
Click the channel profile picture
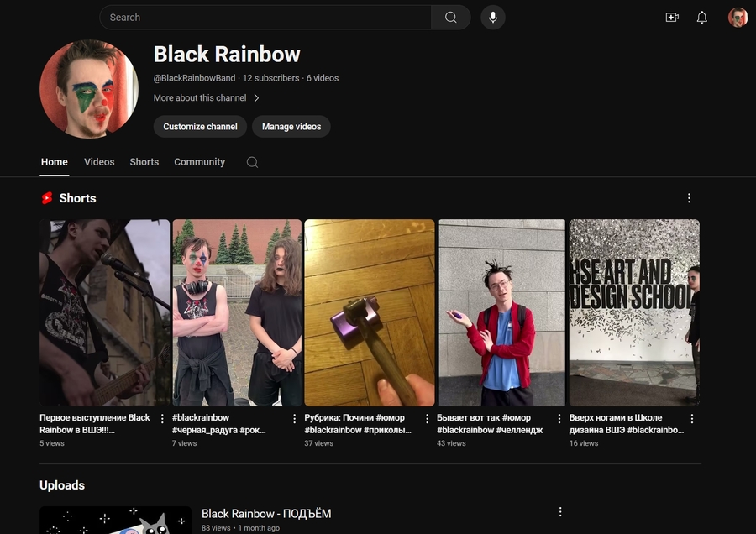pyautogui.click(x=89, y=89)
